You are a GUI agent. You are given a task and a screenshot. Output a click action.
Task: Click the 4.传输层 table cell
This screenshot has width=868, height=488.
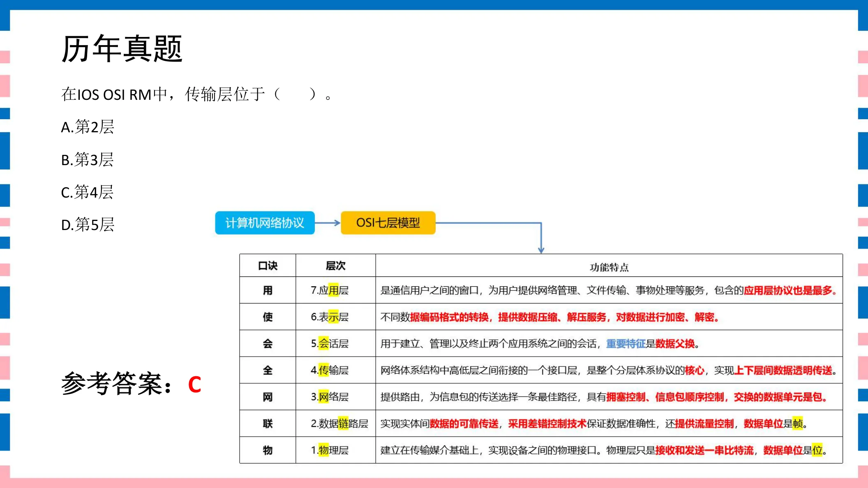click(x=335, y=370)
